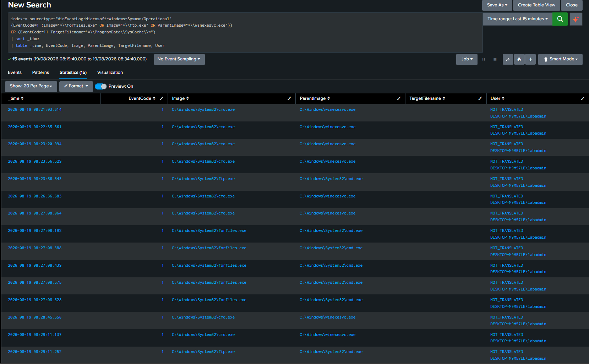Viewport: 589px width, 364px height.
Task: Select winexesvc.exe parent at 08:28:45.658
Action: [x=327, y=317]
